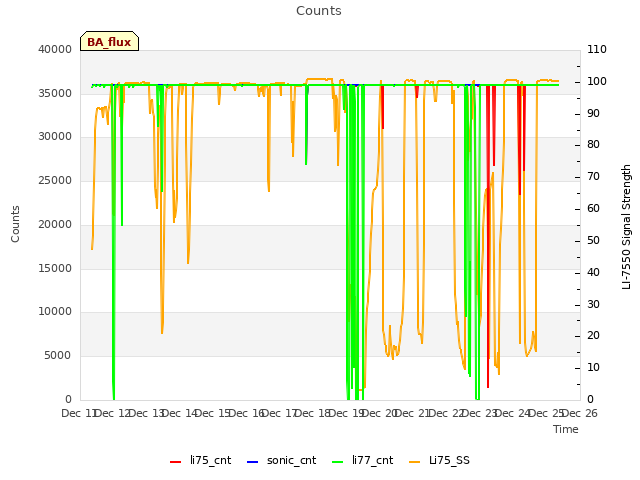Click the orange Li75_SS legend swatch
Viewport: 640px width, 480px height.
414,462
